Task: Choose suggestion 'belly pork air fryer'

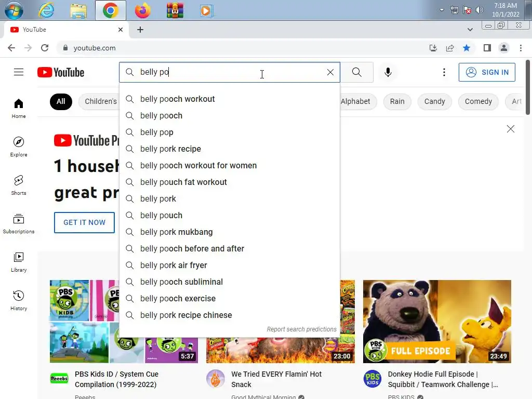Action: pos(229,265)
